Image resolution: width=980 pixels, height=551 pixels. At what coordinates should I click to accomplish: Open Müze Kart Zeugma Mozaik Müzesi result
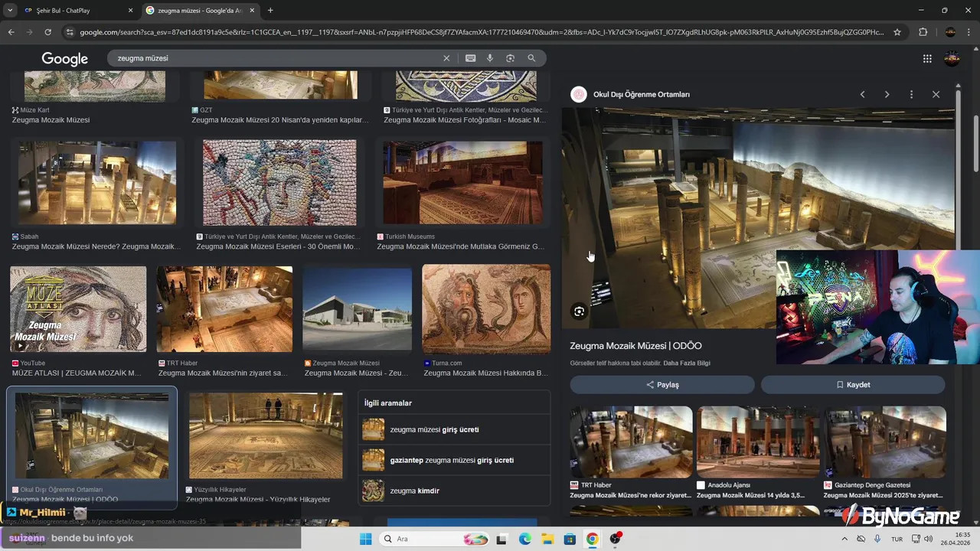[51, 120]
